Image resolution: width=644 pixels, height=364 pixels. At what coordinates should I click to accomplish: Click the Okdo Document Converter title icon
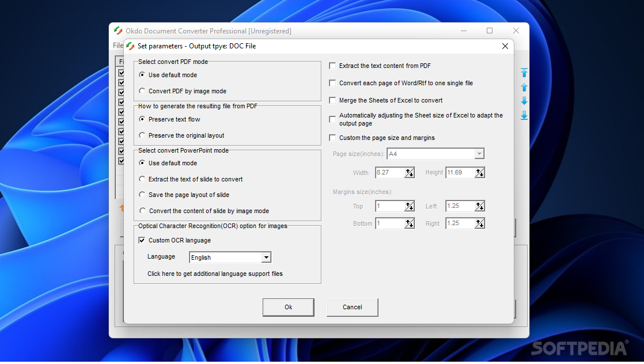118,31
